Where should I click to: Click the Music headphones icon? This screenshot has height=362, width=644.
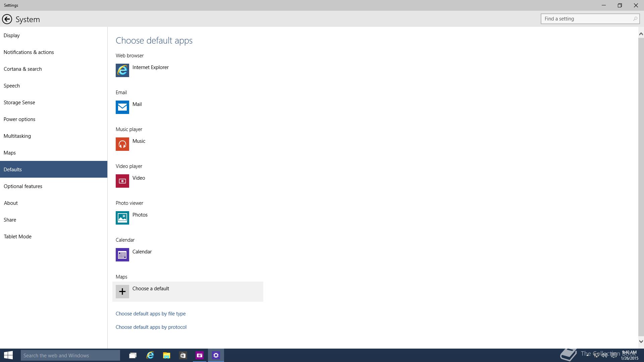[x=122, y=144]
